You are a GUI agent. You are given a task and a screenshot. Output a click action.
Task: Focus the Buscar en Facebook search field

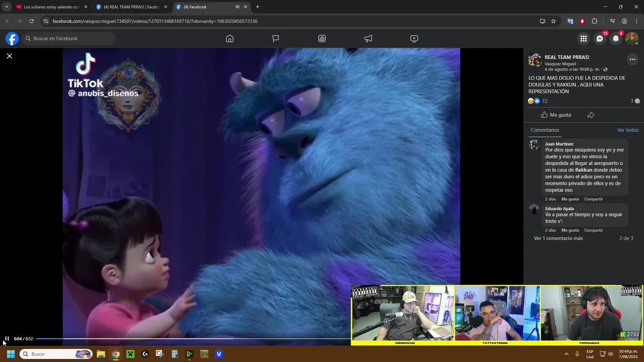69,39
